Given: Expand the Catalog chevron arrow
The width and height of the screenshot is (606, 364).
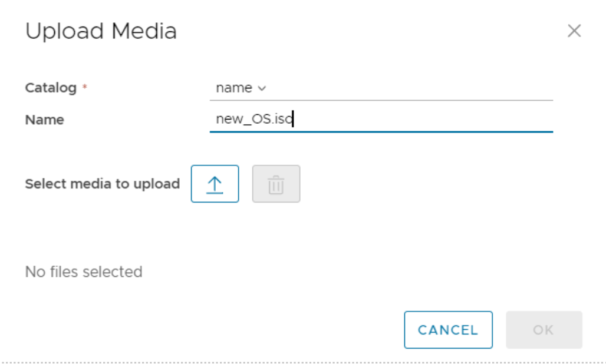Looking at the screenshot, I should pos(262,88).
